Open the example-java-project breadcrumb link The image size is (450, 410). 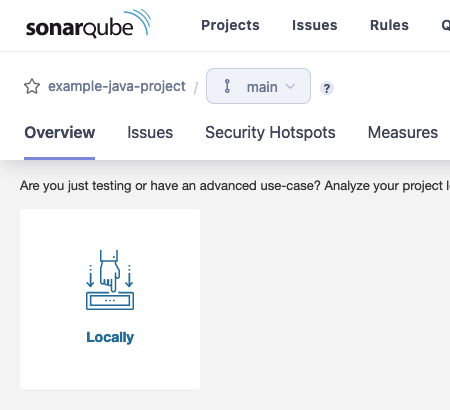click(117, 86)
